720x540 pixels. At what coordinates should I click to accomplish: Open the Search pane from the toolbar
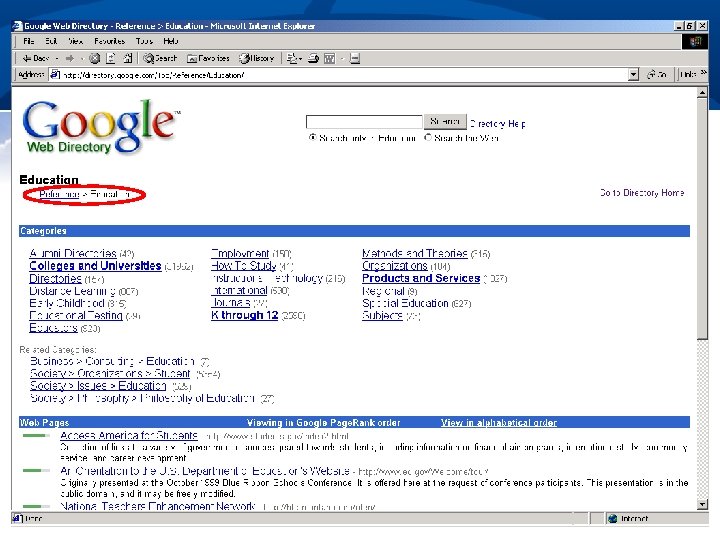coord(160,58)
